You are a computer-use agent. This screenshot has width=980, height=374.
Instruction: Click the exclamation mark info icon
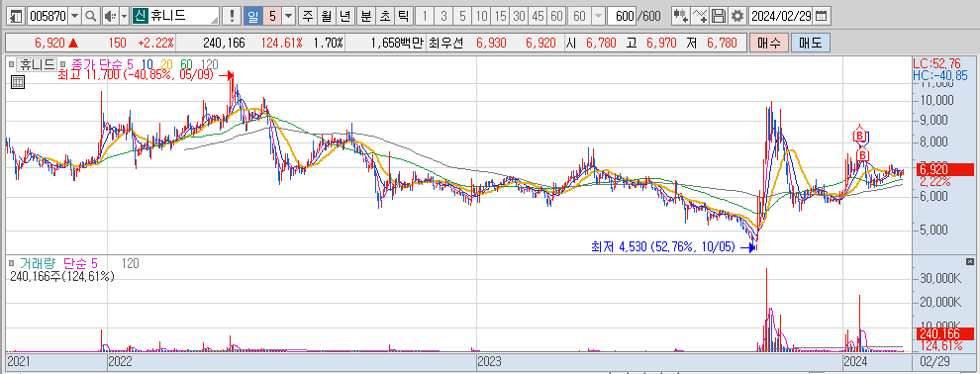coord(233,16)
